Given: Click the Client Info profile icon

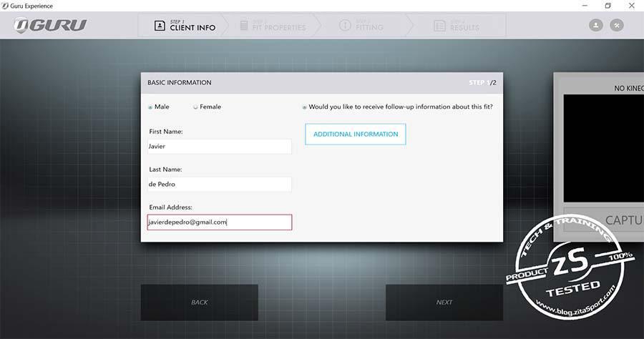Looking at the screenshot, I should pos(159,26).
